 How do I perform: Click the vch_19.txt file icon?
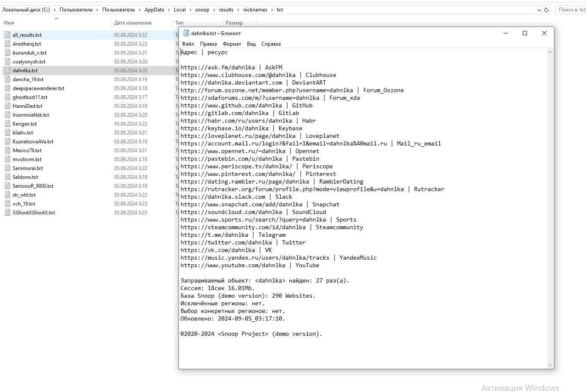(x=8, y=203)
